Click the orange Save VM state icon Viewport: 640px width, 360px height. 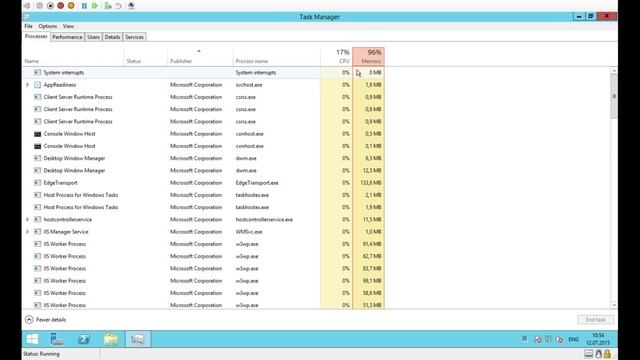71,6
